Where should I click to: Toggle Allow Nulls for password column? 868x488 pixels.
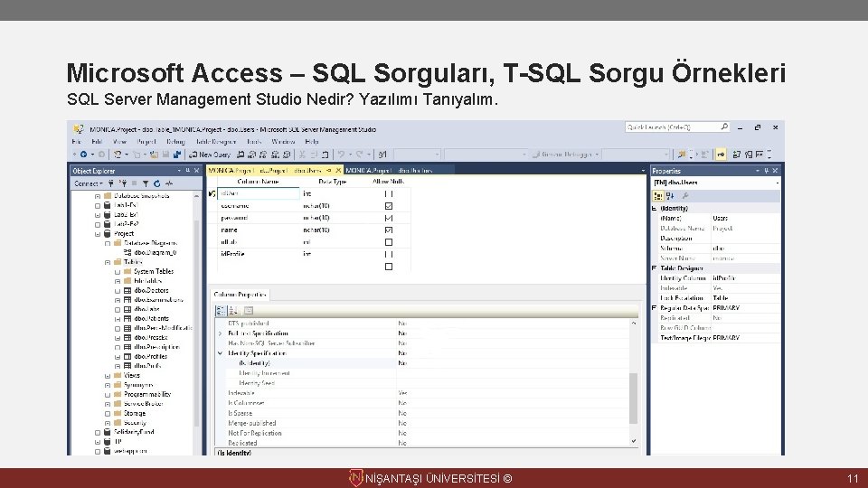pyautogui.click(x=389, y=218)
